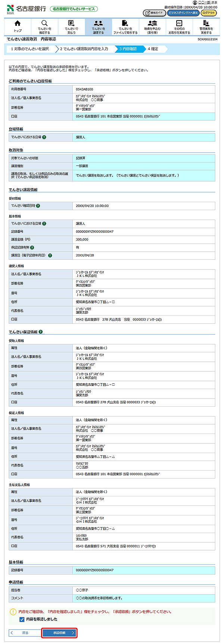
Task: Click help icon next to 保証記録有無
Action: click(32, 247)
